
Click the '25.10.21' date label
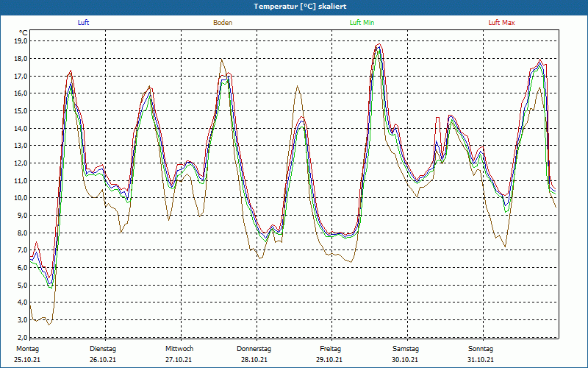tap(27, 360)
